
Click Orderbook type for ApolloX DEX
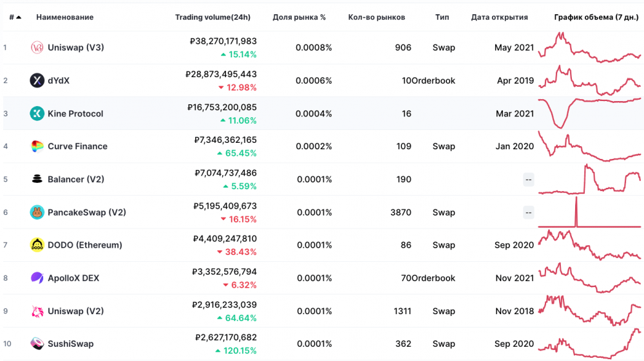(x=433, y=278)
